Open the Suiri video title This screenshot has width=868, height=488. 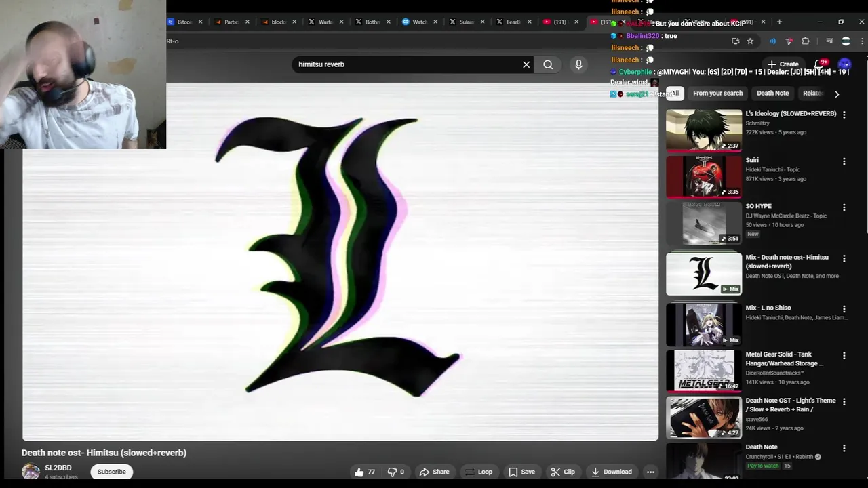(x=752, y=160)
